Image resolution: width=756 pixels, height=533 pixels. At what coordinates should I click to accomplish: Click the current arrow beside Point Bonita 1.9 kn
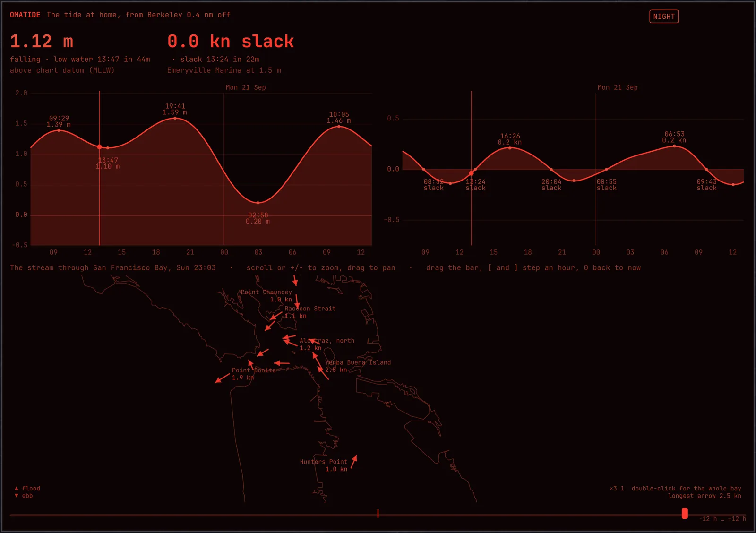[222, 378]
